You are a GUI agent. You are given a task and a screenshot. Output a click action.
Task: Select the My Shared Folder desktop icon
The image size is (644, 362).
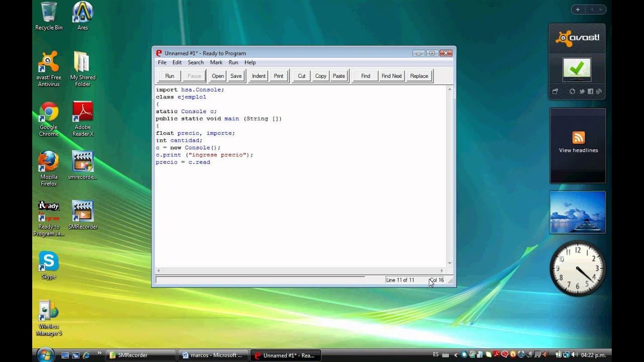point(83,69)
